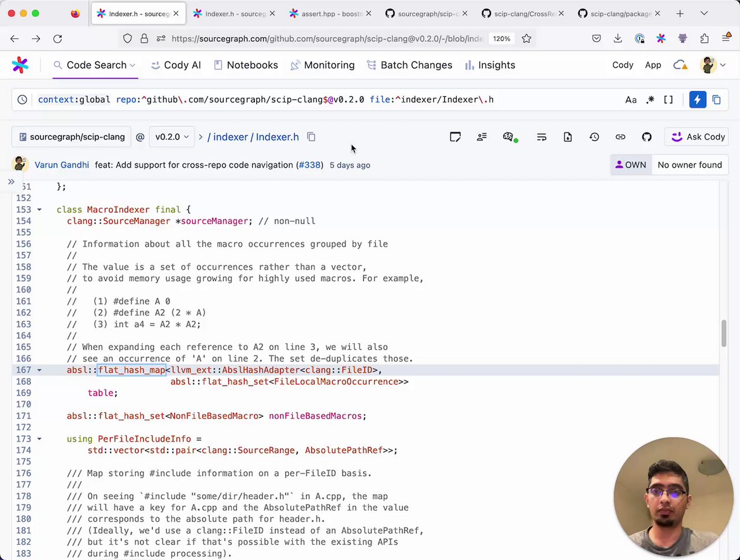The height and width of the screenshot is (560, 740).
Task: Click the cloud status warning icon
Action: 680,65
